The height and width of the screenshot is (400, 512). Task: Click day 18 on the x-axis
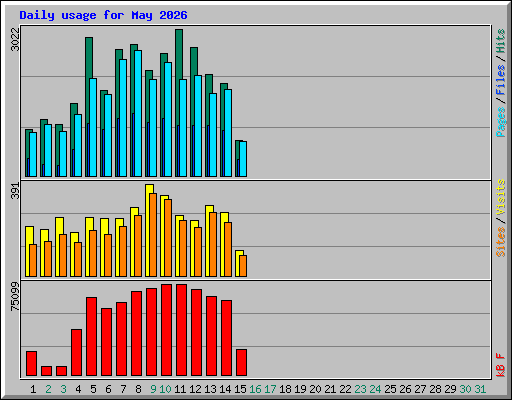tap(285, 389)
